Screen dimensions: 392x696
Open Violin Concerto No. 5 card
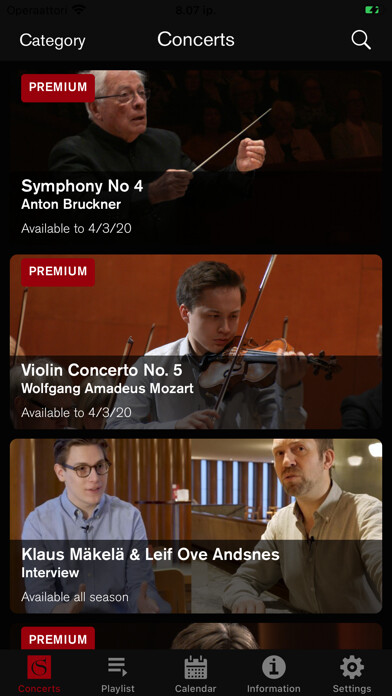(196, 342)
